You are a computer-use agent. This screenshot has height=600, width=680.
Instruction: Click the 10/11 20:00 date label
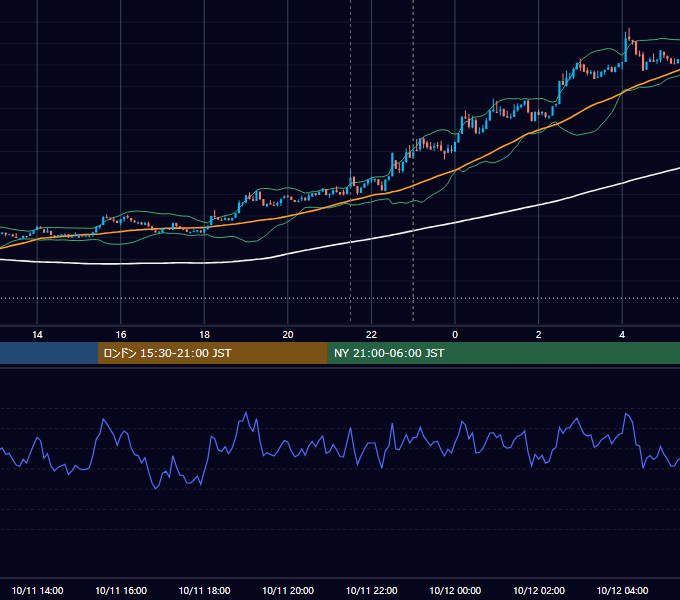pyautogui.click(x=288, y=590)
